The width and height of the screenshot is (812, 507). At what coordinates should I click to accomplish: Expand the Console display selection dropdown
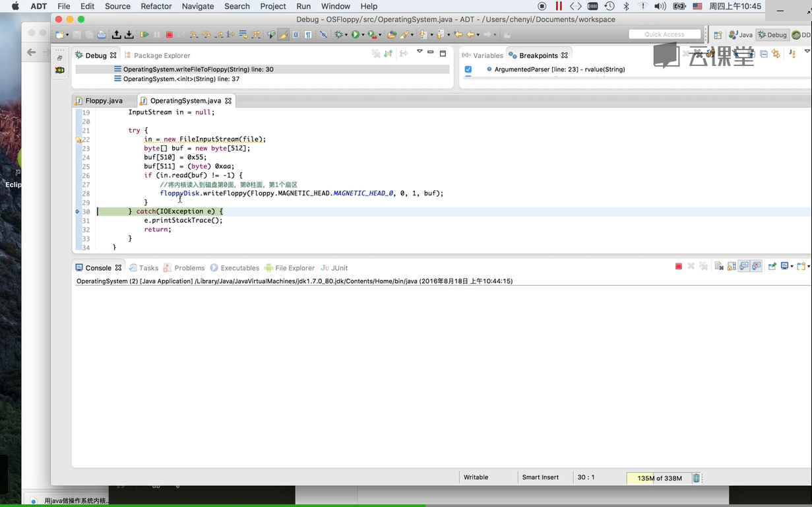point(792,267)
